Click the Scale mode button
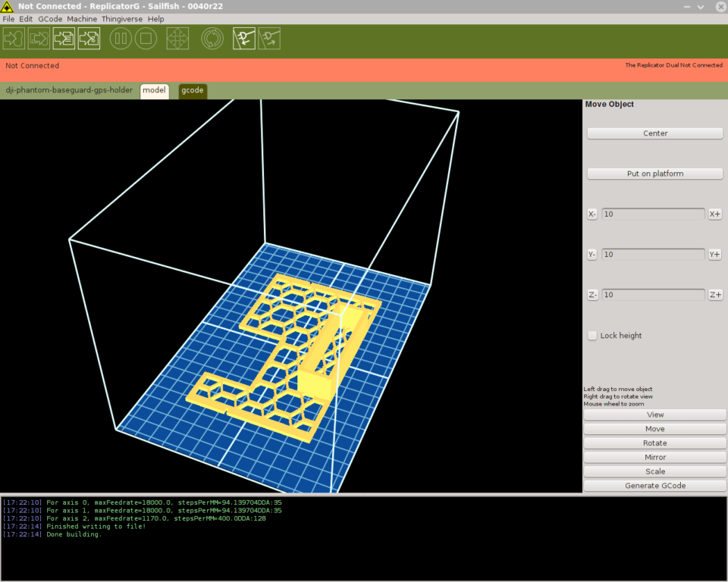Viewport: 728px width, 582px height. tap(654, 471)
